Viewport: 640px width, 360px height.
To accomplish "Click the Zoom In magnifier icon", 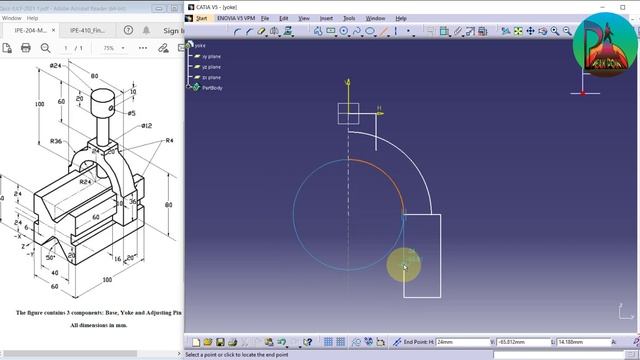I will coord(555,31).
